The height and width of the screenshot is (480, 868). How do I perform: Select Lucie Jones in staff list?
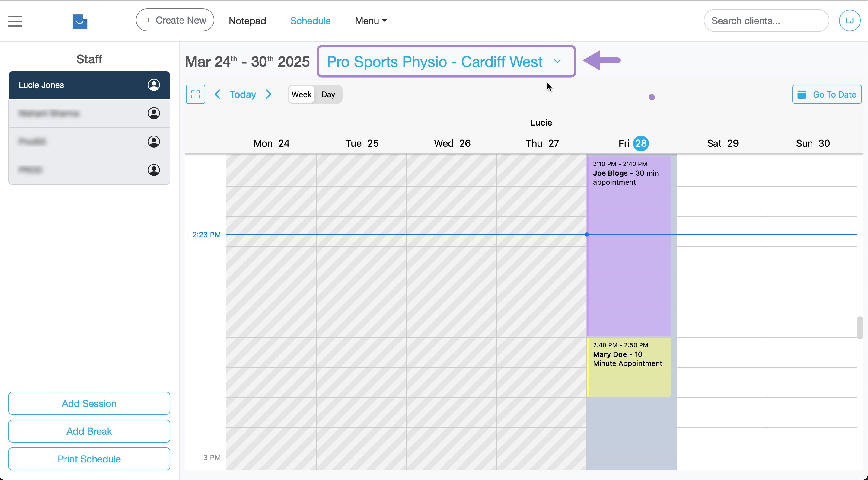[x=78, y=85]
